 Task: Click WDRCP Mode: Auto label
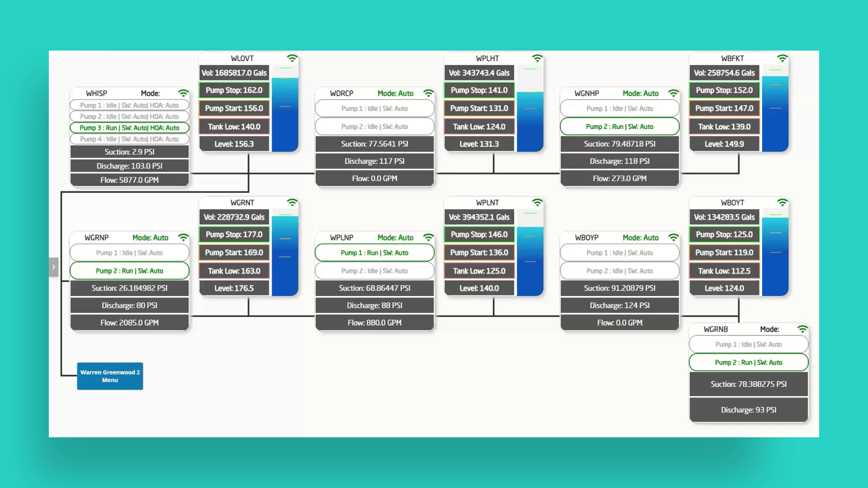pyautogui.click(x=395, y=93)
